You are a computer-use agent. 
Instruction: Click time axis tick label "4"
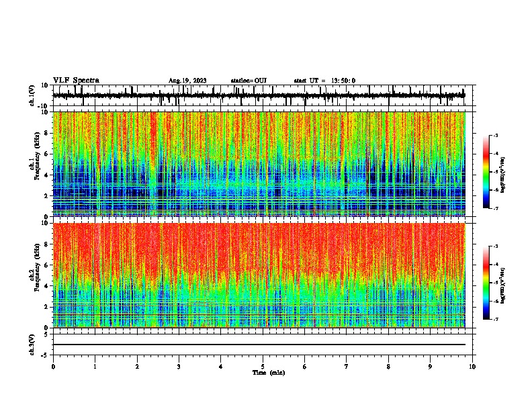pos(220,367)
